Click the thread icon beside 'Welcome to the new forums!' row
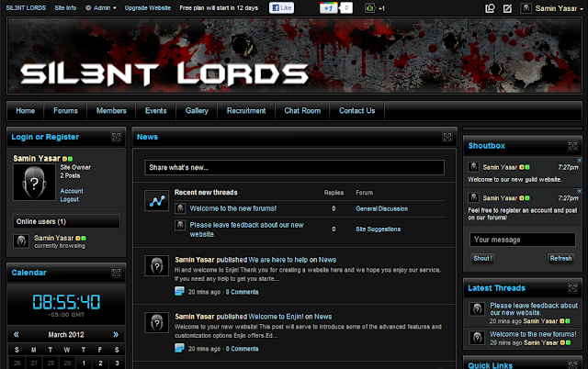This screenshot has height=369, width=588. point(180,208)
